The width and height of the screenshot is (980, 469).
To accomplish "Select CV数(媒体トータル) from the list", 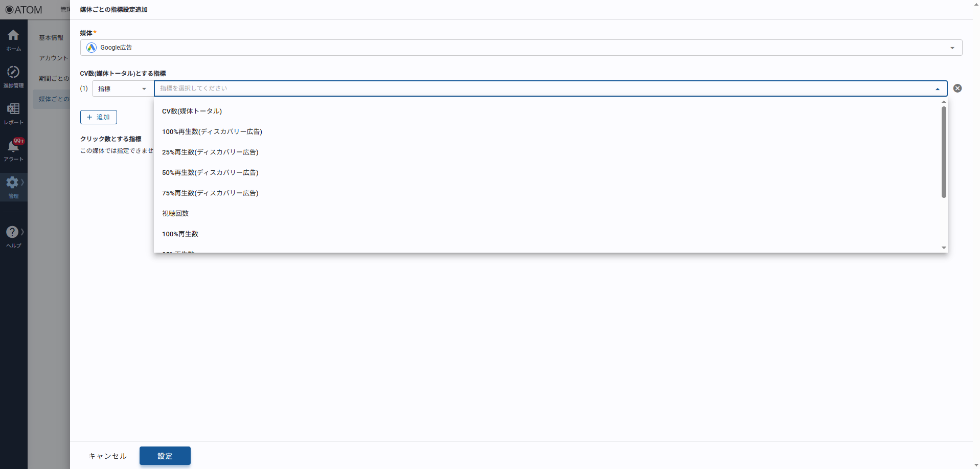I will point(192,111).
